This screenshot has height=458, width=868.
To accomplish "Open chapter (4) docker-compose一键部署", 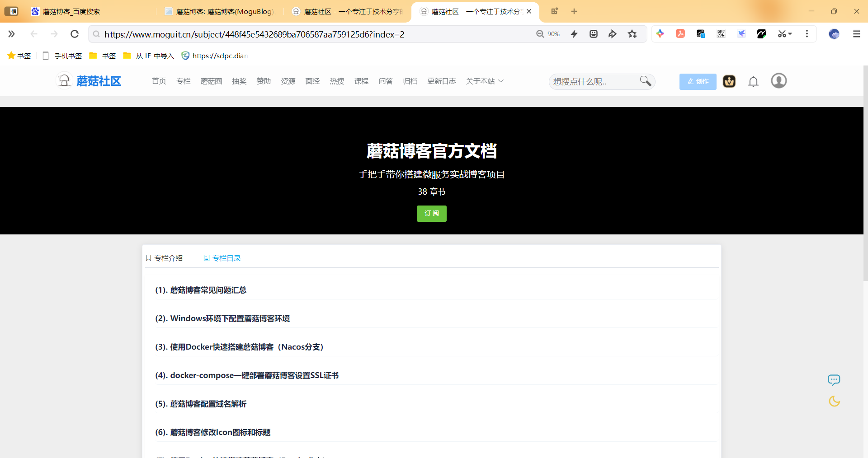I will point(247,375).
